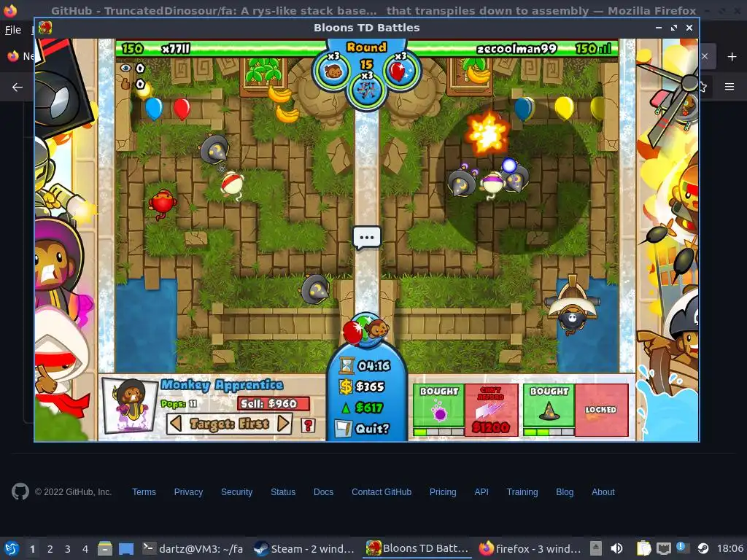Open a new tab in Firefox
This screenshot has width=747, height=560.
(x=732, y=57)
